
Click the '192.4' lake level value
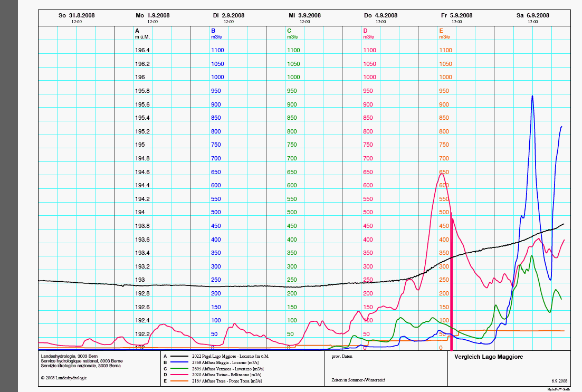click(x=142, y=320)
